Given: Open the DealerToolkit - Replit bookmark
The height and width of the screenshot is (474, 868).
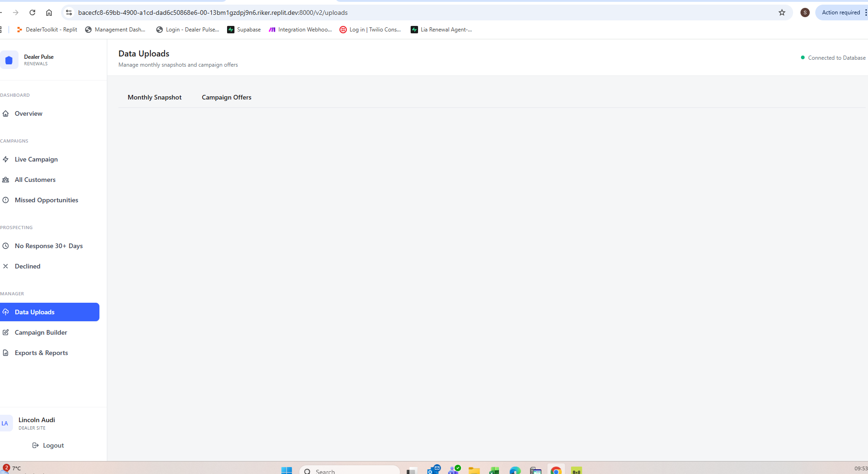Looking at the screenshot, I should 47,30.
